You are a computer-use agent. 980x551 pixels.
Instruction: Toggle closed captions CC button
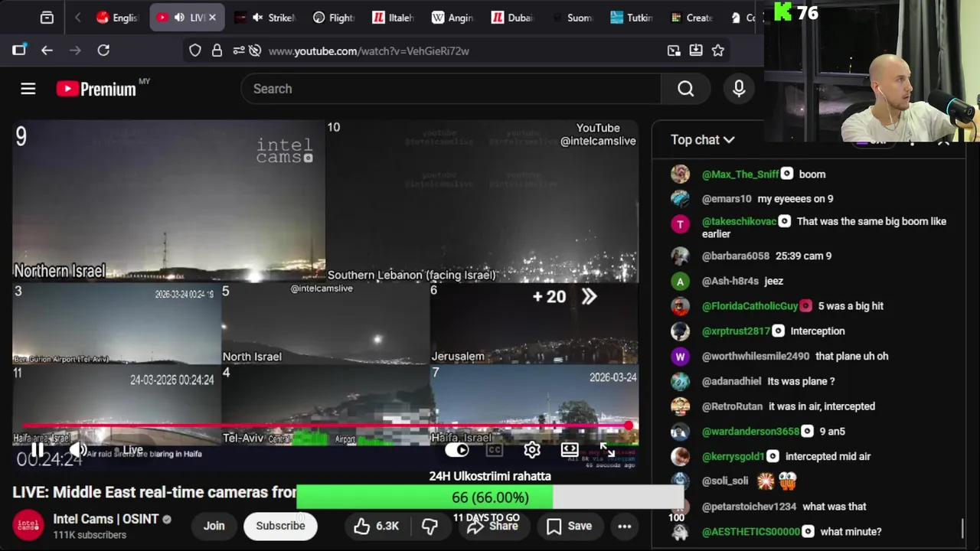point(495,450)
